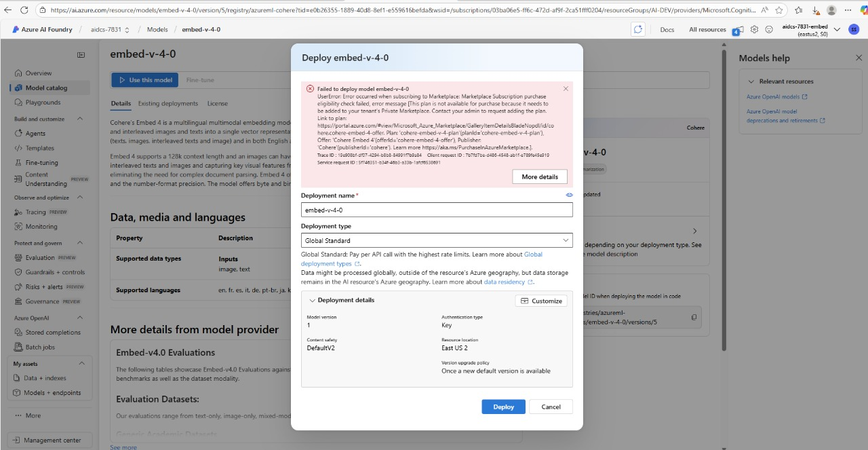Click See more link
868x450 pixels.
tap(123, 447)
